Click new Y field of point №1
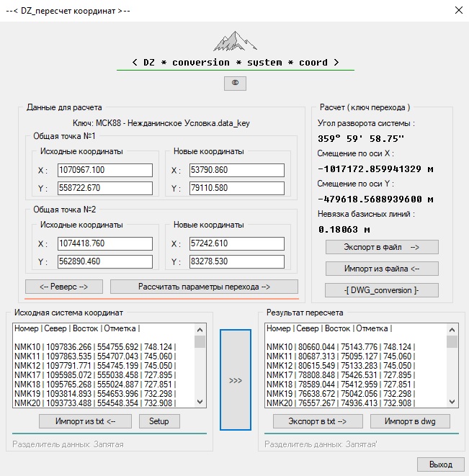469x476 pixels. click(x=240, y=189)
